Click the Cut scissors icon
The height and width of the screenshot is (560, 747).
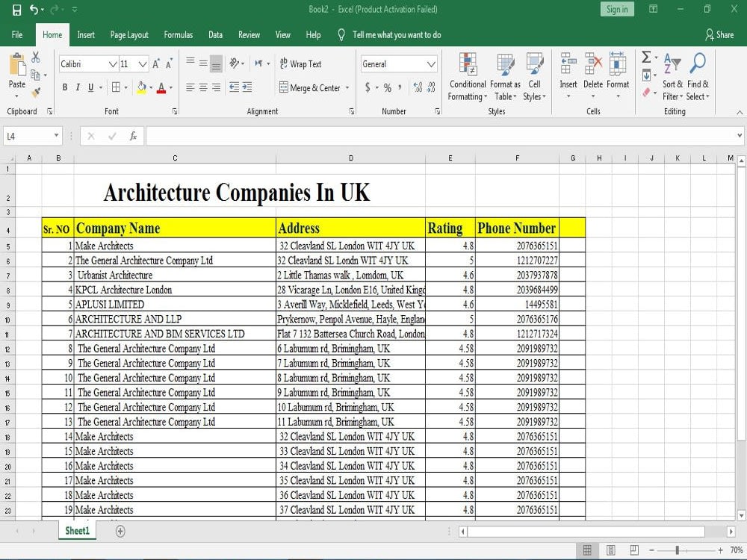[x=36, y=57]
